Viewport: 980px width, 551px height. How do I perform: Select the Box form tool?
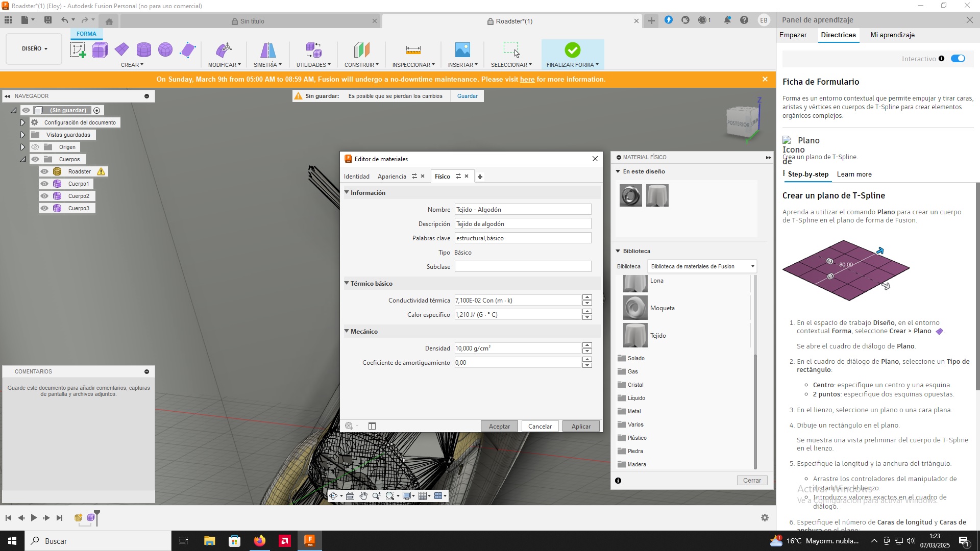pos(100,50)
